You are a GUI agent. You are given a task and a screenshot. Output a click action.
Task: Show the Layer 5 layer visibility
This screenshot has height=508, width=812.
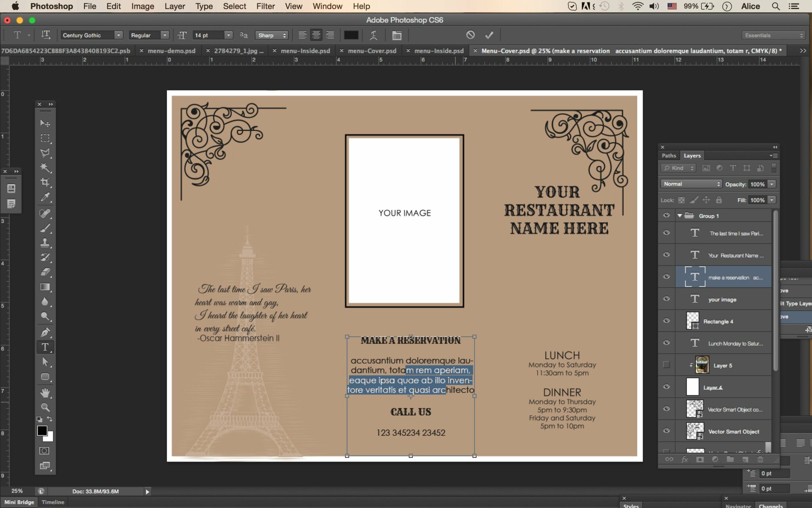(666, 365)
